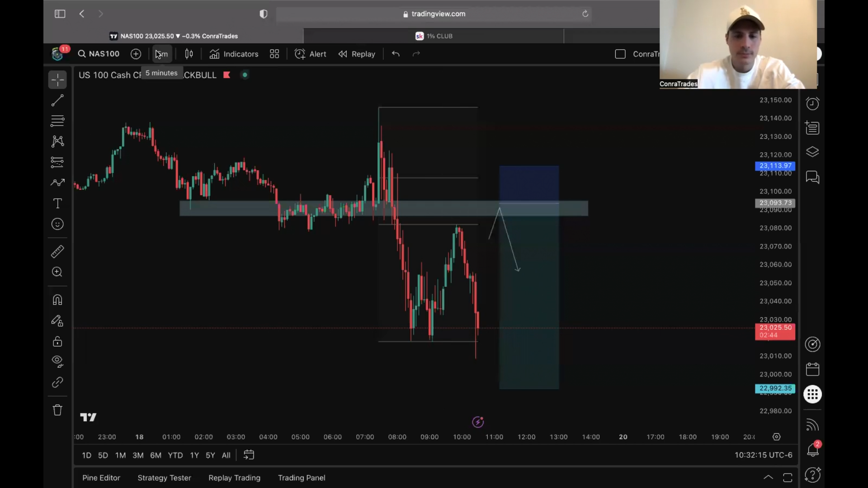
Task: Set chart range to 1D
Action: [86, 455]
